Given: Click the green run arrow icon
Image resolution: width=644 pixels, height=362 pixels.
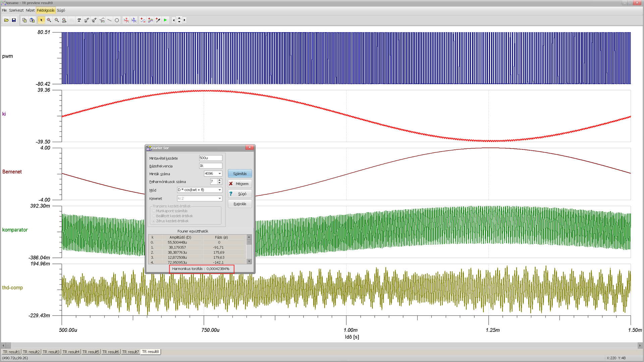Looking at the screenshot, I should pos(165,20).
